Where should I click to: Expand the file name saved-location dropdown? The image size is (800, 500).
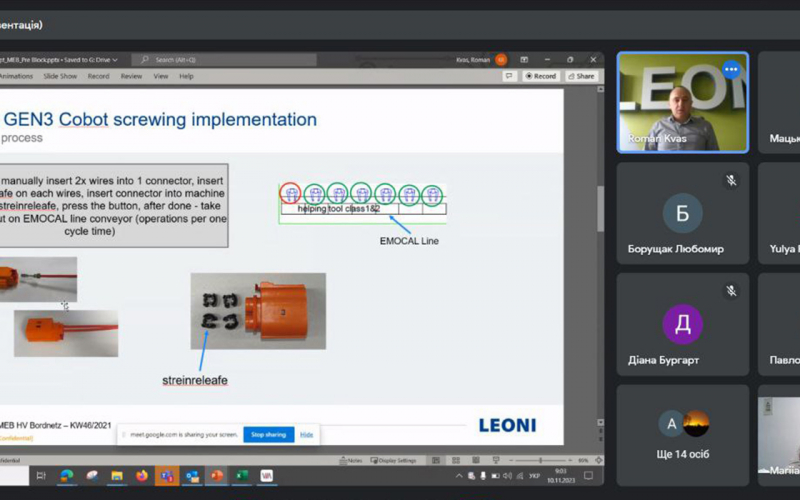point(115,60)
